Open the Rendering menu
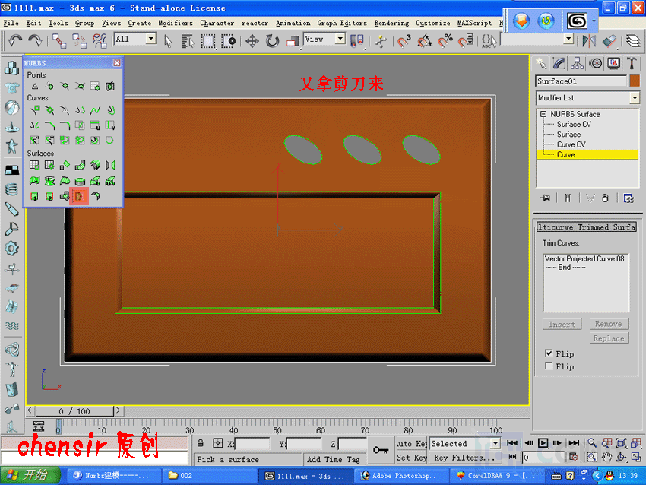646x485 pixels. coord(391,23)
